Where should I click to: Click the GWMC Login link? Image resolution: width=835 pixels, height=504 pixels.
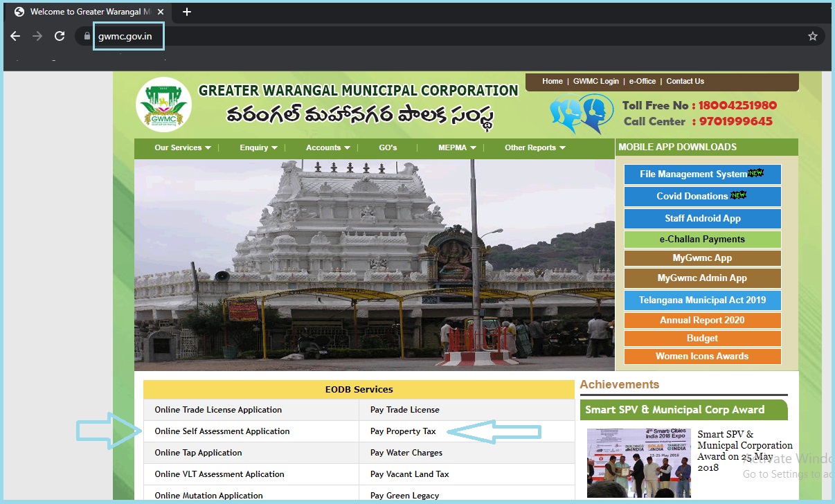coord(595,81)
